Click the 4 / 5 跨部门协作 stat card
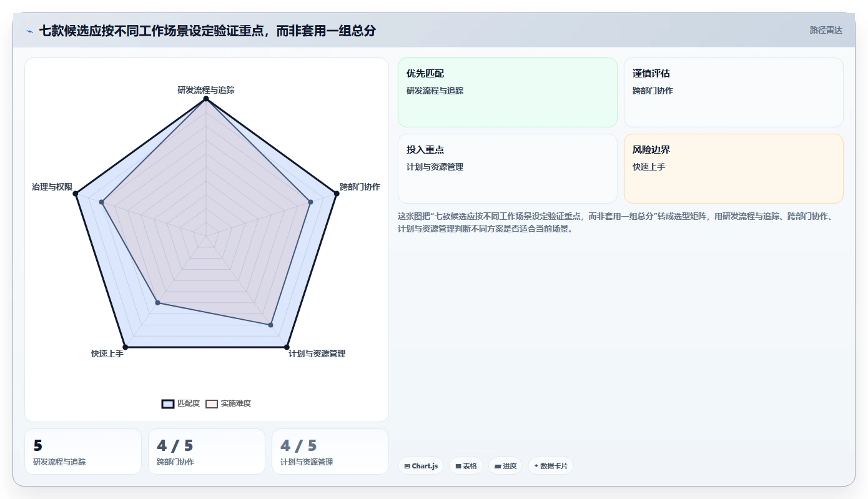Screen dimensions: 868x499 tap(207, 452)
